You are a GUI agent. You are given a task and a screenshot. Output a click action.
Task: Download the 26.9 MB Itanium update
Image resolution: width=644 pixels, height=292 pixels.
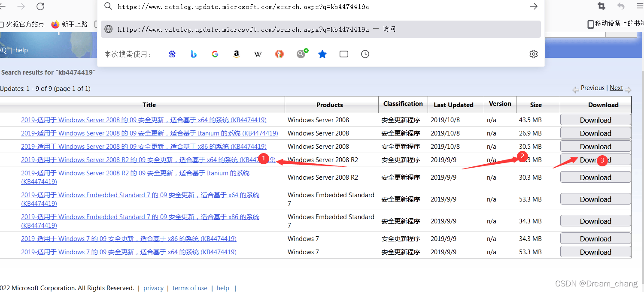click(595, 133)
